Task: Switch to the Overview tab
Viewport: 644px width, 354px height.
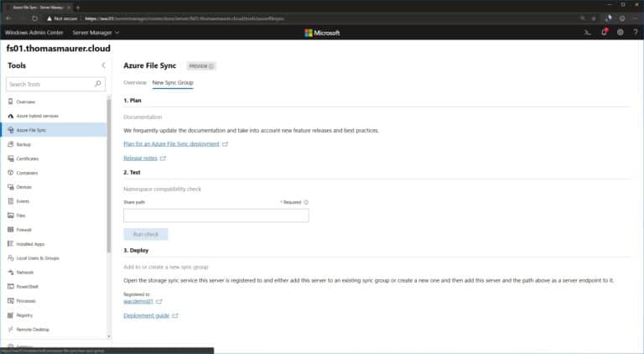Action: 135,82
